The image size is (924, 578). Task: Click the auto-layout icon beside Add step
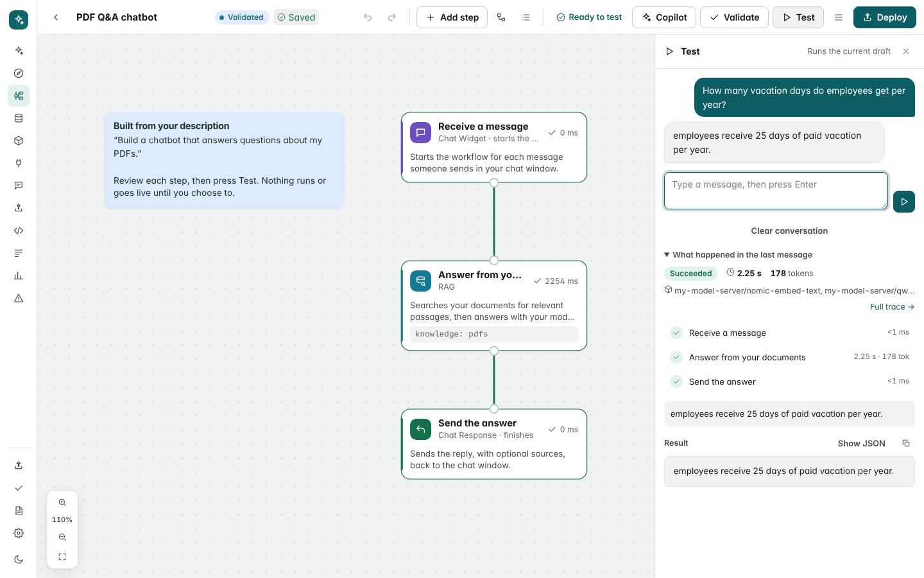click(501, 17)
